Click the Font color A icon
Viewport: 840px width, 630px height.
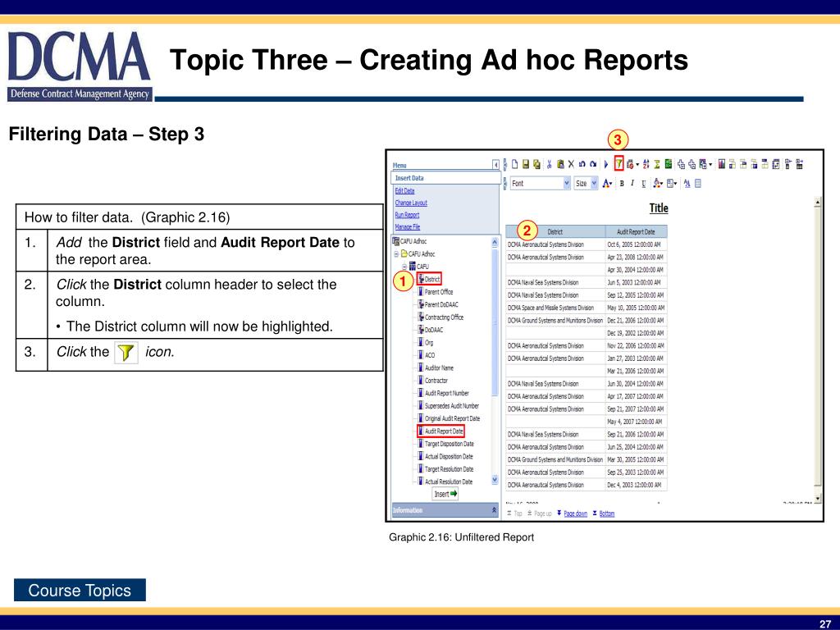pyautogui.click(x=605, y=183)
